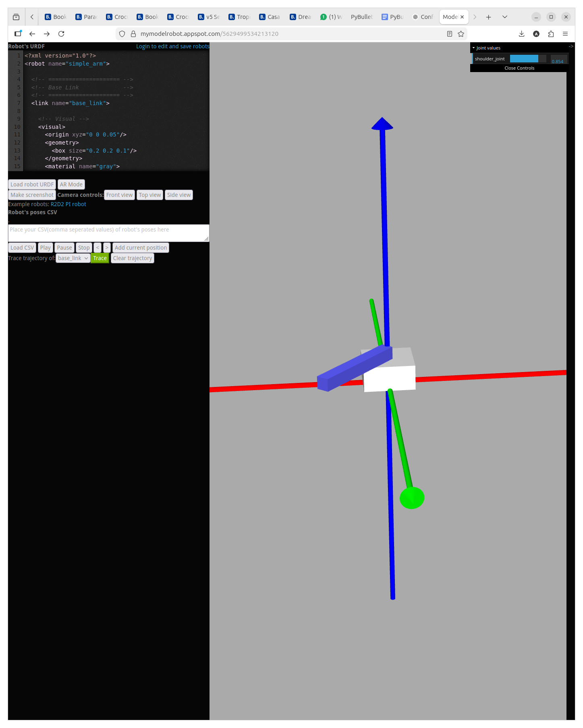Adjust the shoulder_joint slider
Image resolution: width=583 pixels, height=728 pixels.
[x=527, y=59]
